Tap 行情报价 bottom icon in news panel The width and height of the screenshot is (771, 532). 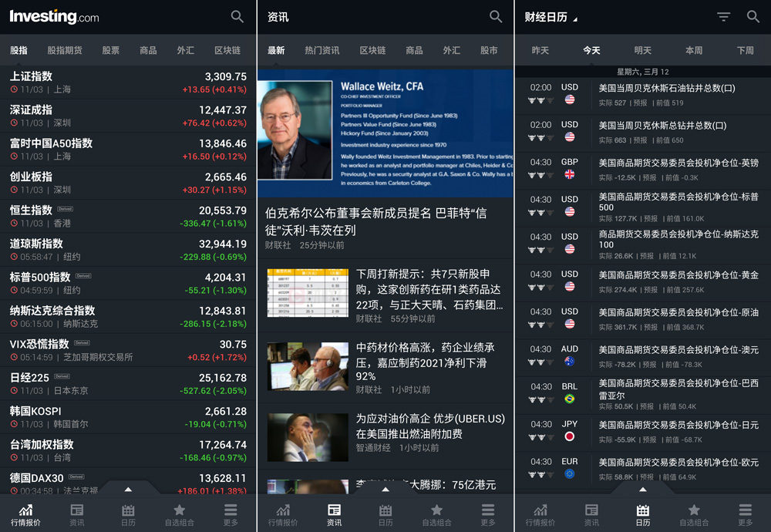tap(283, 514)
